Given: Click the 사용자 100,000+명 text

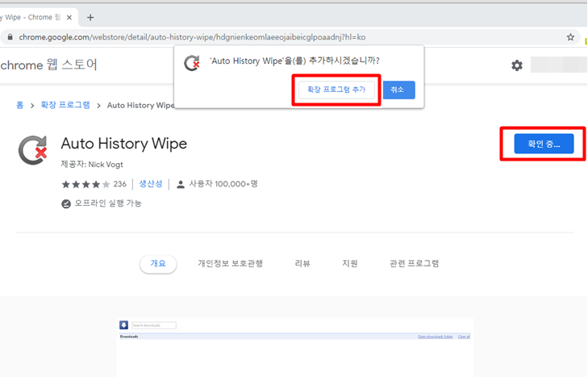Looking at the screenshot, I should pos(223,184).
